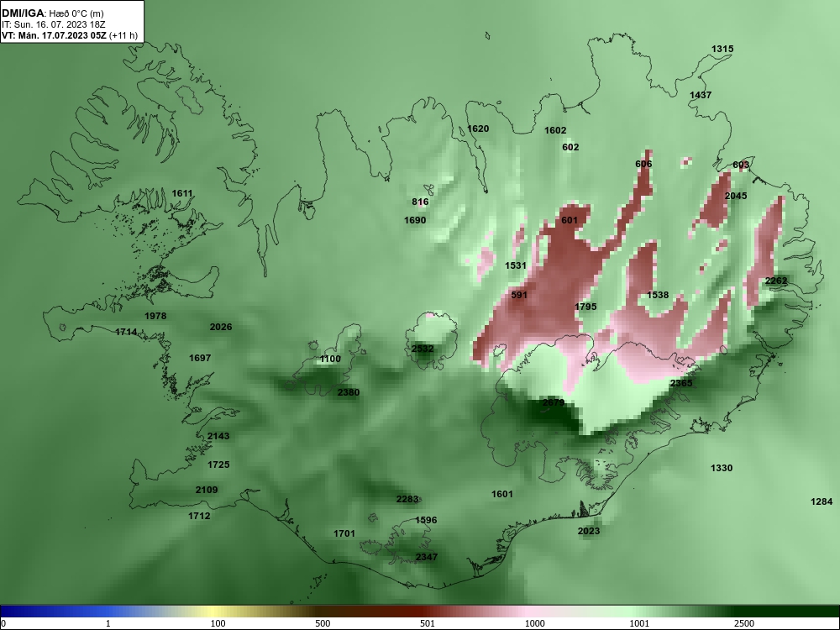Click the map value 1620
This screenshot has height=630, width=840.
[478, 129]
